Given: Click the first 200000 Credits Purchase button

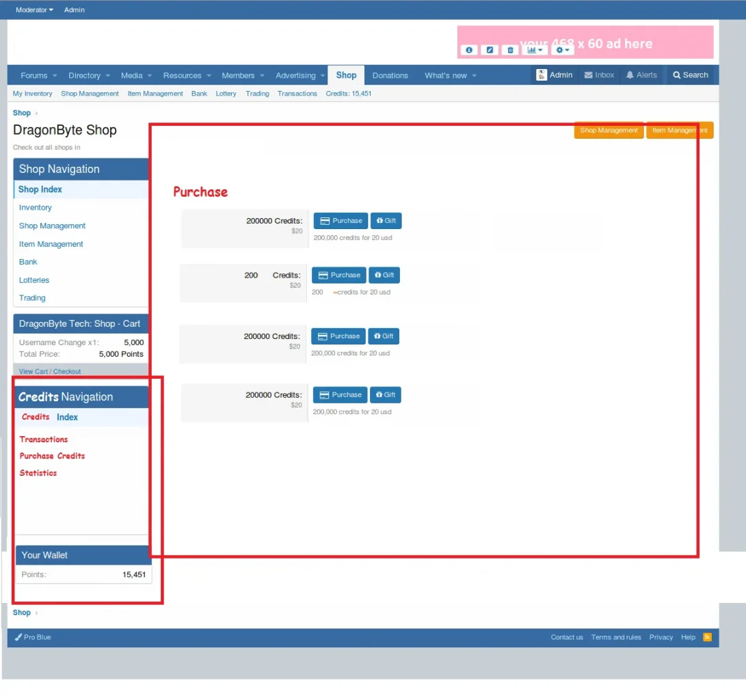Looking at the screenshot, I should 341,221.
